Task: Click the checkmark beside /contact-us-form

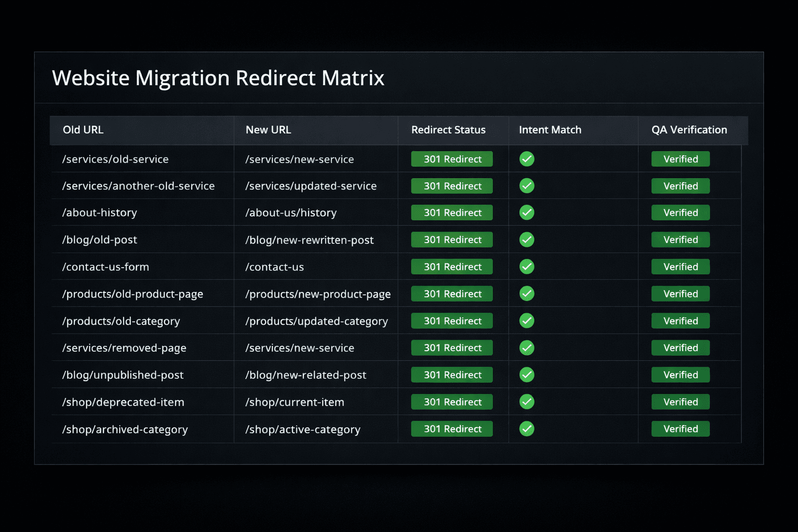Action: (526, 267)
